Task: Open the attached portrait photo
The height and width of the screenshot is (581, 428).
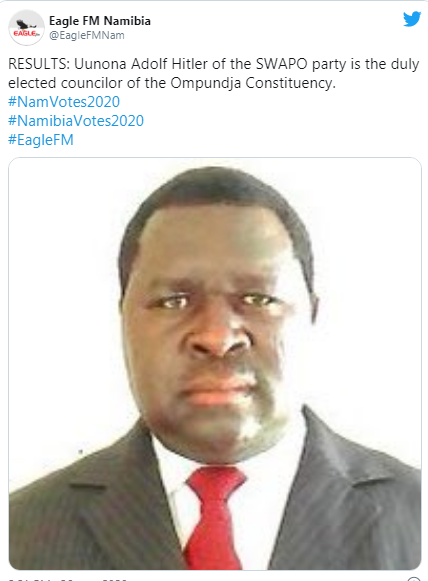Action: (215, 363)
